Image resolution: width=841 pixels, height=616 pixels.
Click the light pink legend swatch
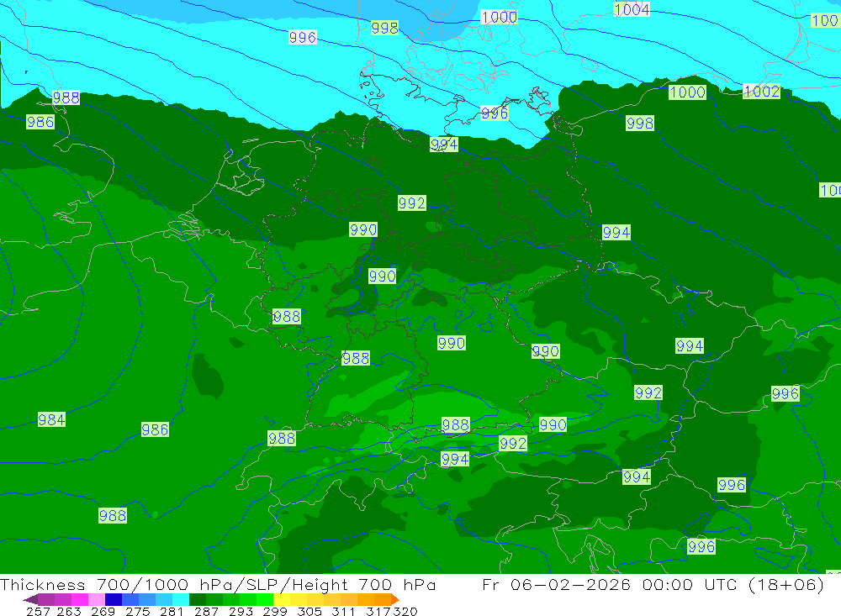tap(97, 599)
